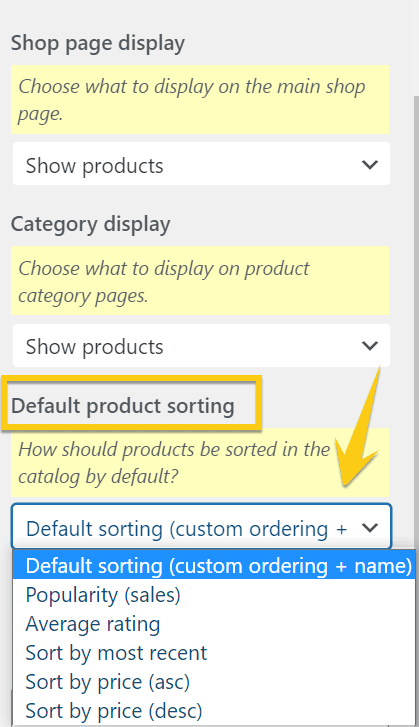The image size is (419, 727).
Task: Click the Category display heading
Action: (x=90, y=224)
